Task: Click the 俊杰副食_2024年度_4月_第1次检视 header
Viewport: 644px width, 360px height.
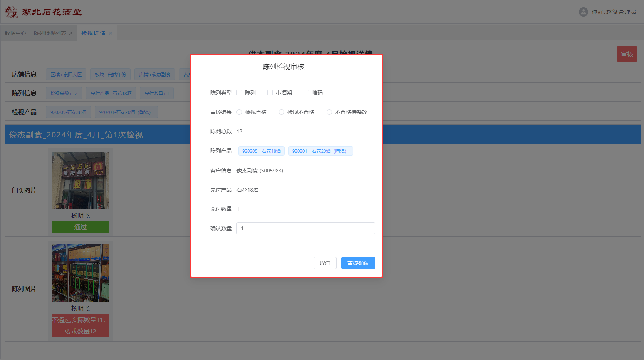Action: point(76,135)
